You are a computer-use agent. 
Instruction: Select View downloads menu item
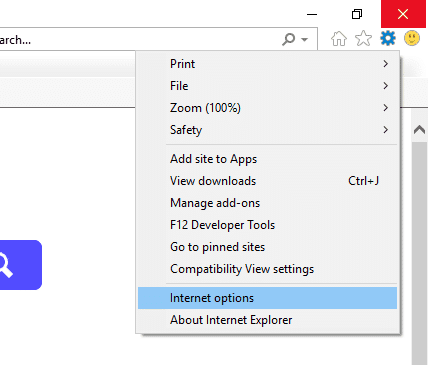click(267, 181)
